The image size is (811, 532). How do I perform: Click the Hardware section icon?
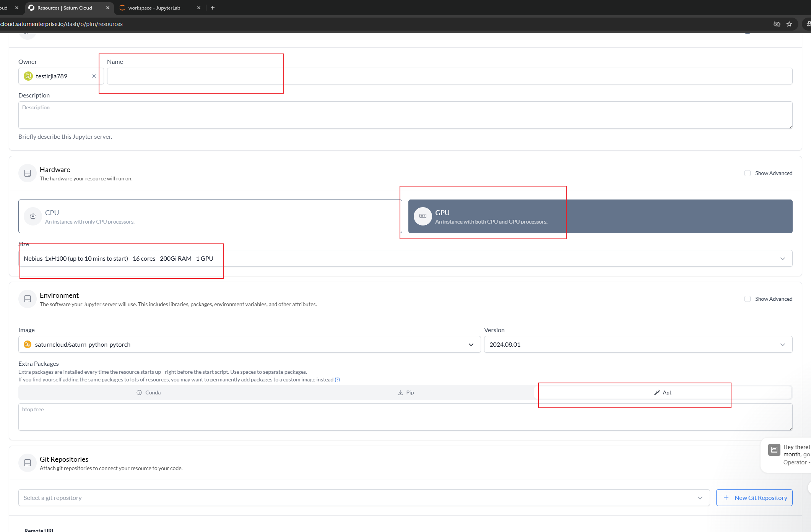tap(28, 174)
